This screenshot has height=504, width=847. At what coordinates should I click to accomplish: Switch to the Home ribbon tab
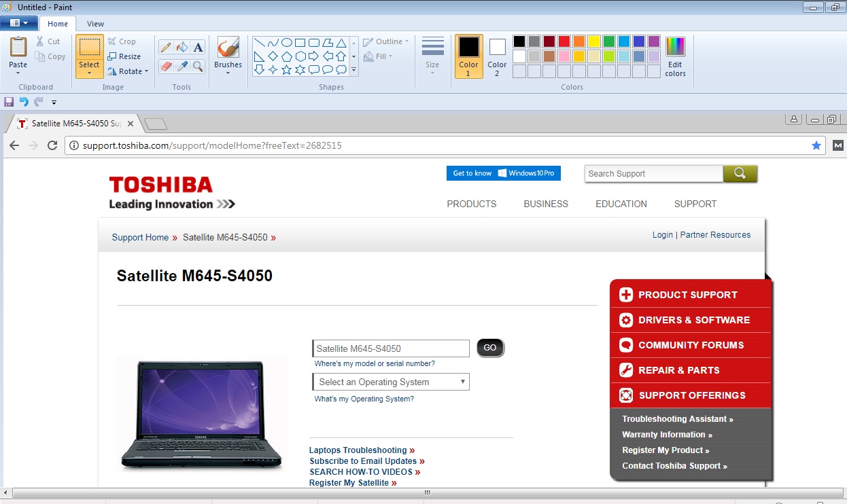click(58, 24)
